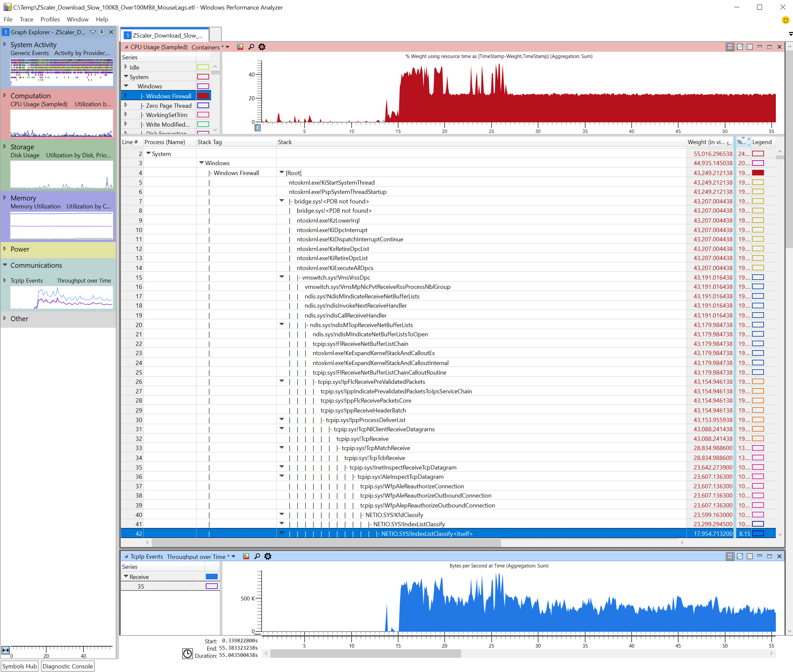This screenshot has height=672, width=793.
Task: Open TcpIp Events view editor gear icon
Action: pos(268,556)
